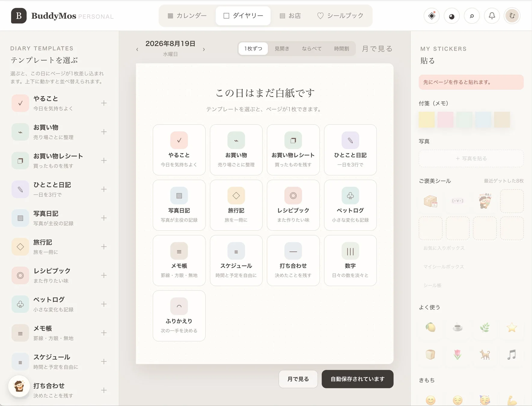The height and width of the screenshot is (406, 532).
Task: Select the ならべて view mode
Action: [312, 49]
